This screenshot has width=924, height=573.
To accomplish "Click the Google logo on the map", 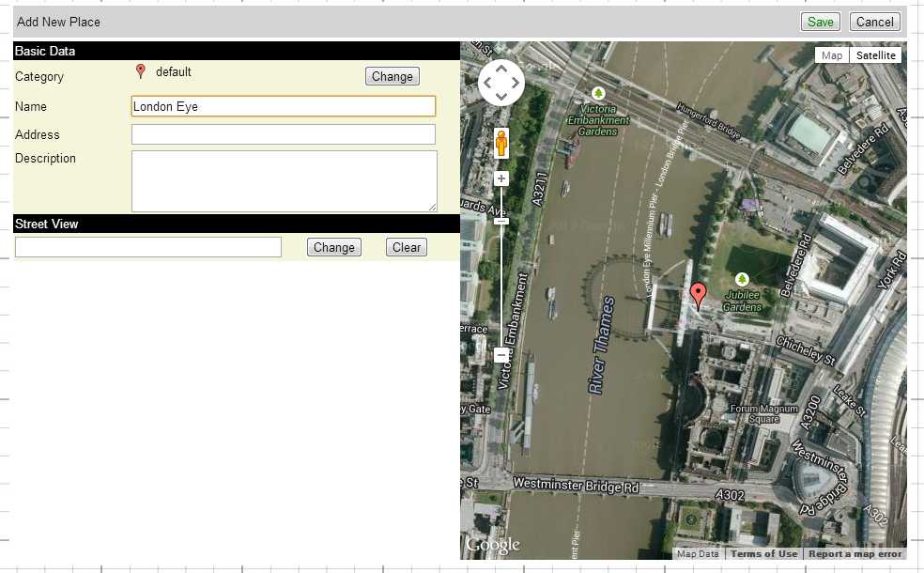I will tap(493, 546).
